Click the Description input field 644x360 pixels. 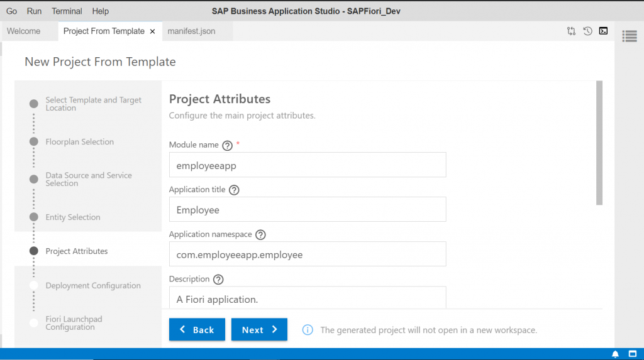click(x=308, y=298)
